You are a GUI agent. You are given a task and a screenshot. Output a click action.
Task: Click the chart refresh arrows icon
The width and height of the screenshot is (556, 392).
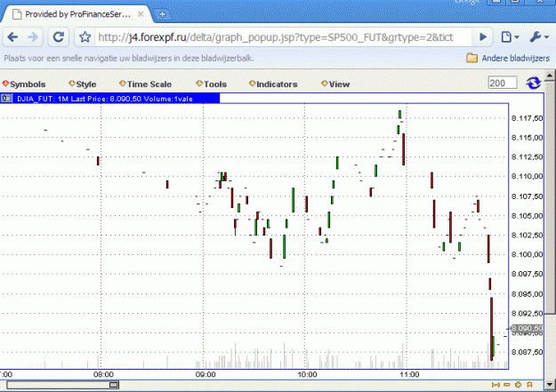(533, 84)
